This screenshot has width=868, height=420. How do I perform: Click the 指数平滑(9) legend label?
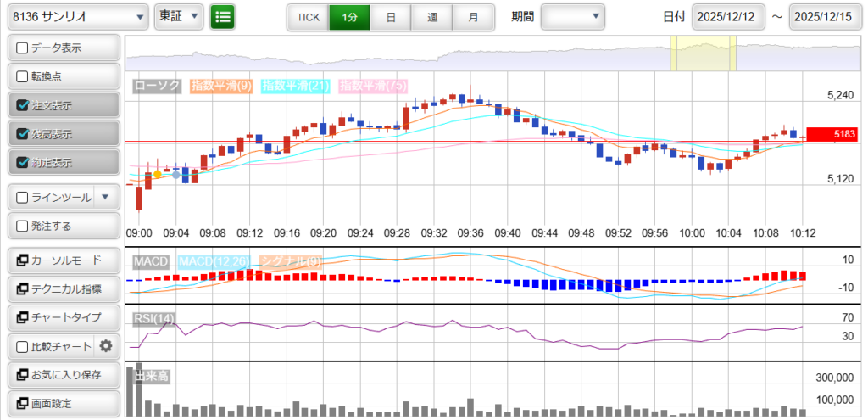pyautogui.click(x=220, y=86)
